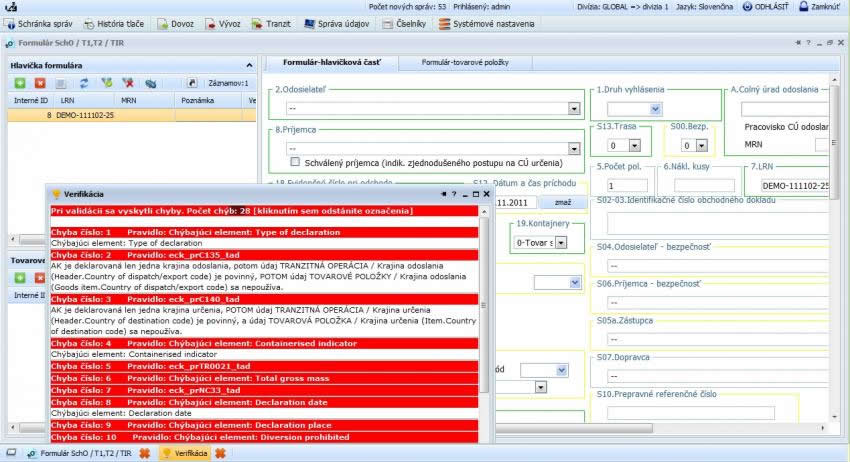Click into the 5.Počet pol. field
850x462 pixels.
click(x=628, y=185)
